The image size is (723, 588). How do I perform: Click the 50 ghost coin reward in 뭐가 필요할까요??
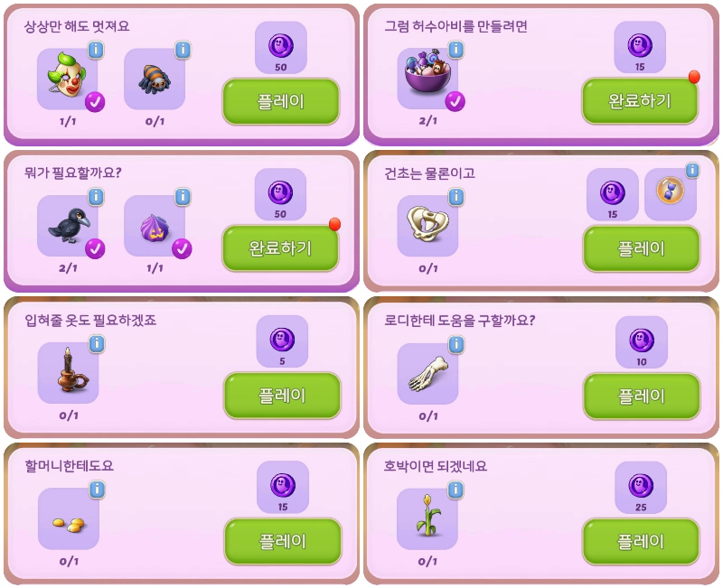coord(280,194)
